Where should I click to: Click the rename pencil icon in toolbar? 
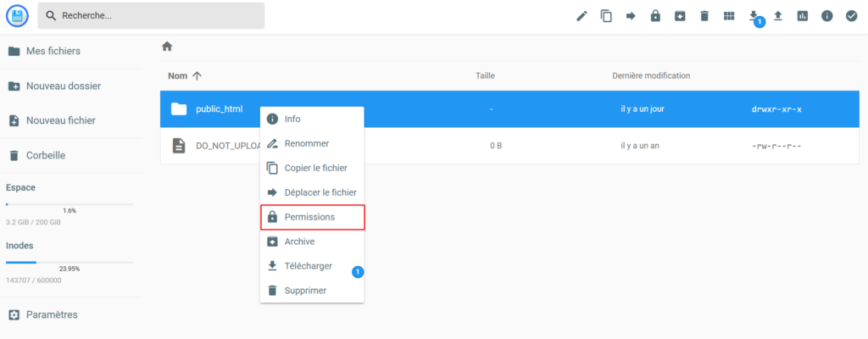(581, 16)
